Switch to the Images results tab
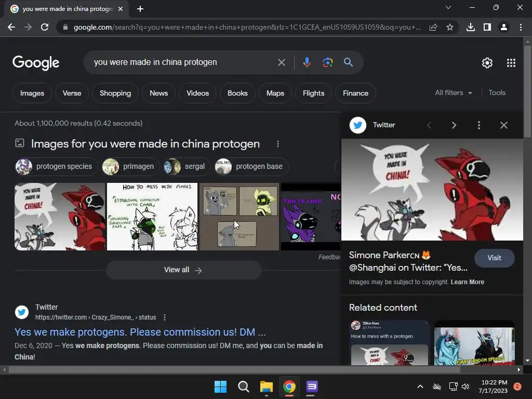This screenshot has height=399, width=532. pos(32,93)
